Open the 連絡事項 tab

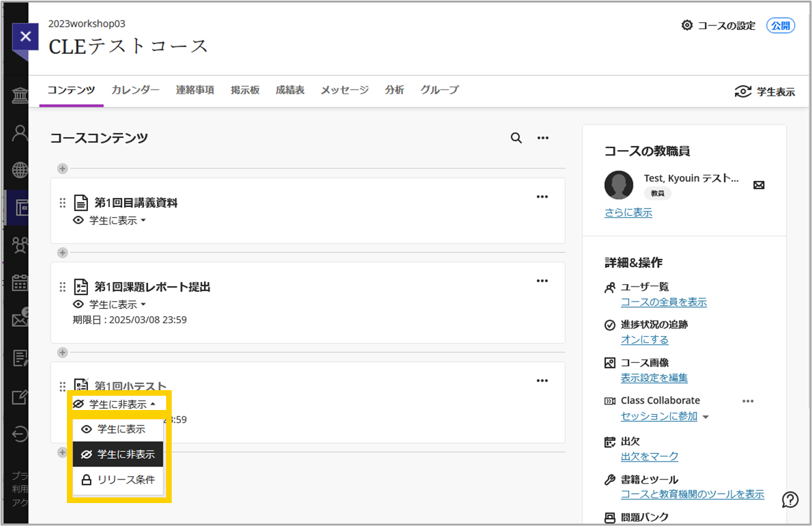pyautogui.click(x=195, y=90)
